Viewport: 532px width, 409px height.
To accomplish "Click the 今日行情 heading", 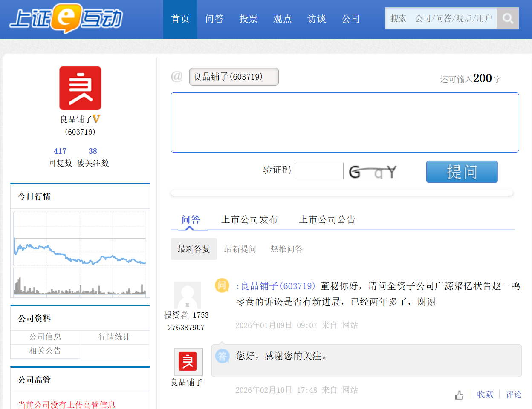I will pyautogui.click(x=34, y=196).
